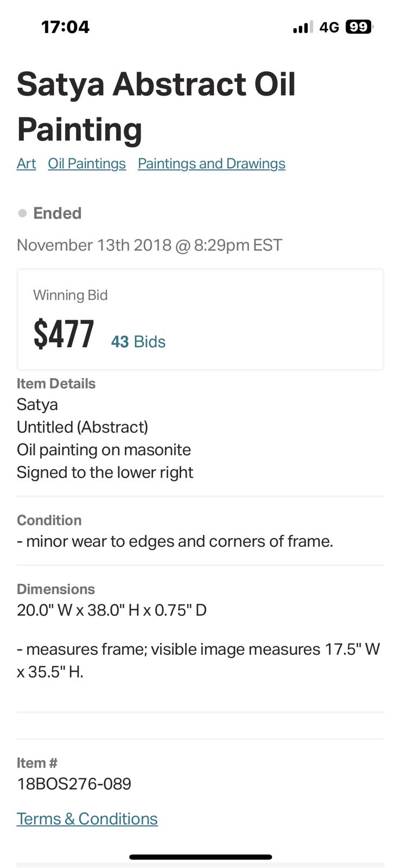Tap the Condition section heading

49,520
